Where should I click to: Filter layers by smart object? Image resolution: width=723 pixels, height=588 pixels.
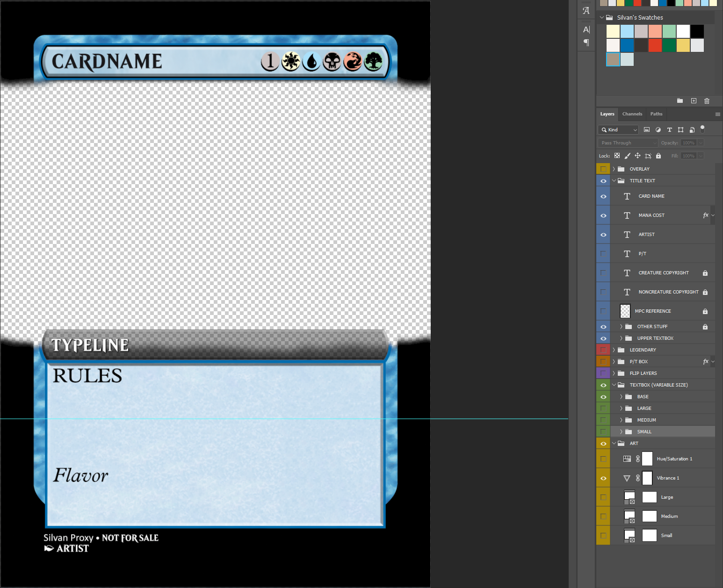(x=692, y=129)
